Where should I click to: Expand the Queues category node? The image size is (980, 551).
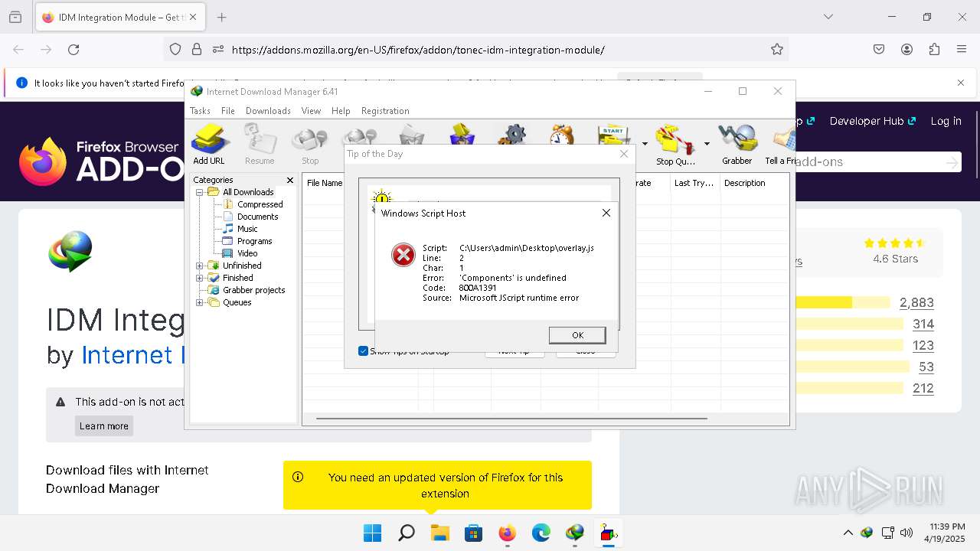(200, 302)
